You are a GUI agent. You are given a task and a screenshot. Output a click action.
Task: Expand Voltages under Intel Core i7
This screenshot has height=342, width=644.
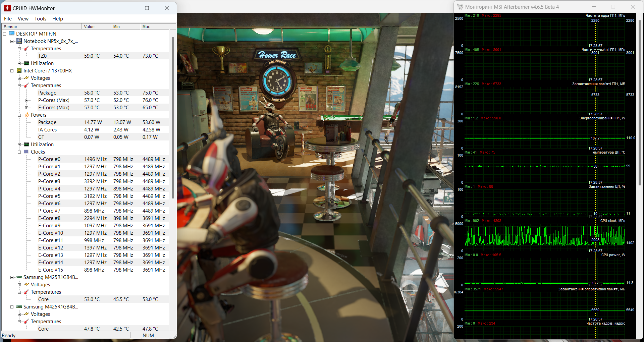click(x=19, y=78)
